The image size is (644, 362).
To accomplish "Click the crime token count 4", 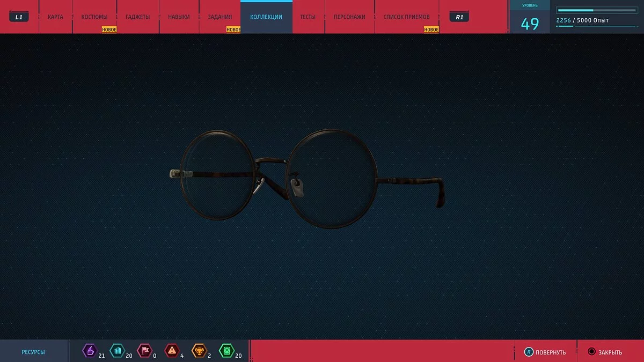I will click(x=182, y=355).
